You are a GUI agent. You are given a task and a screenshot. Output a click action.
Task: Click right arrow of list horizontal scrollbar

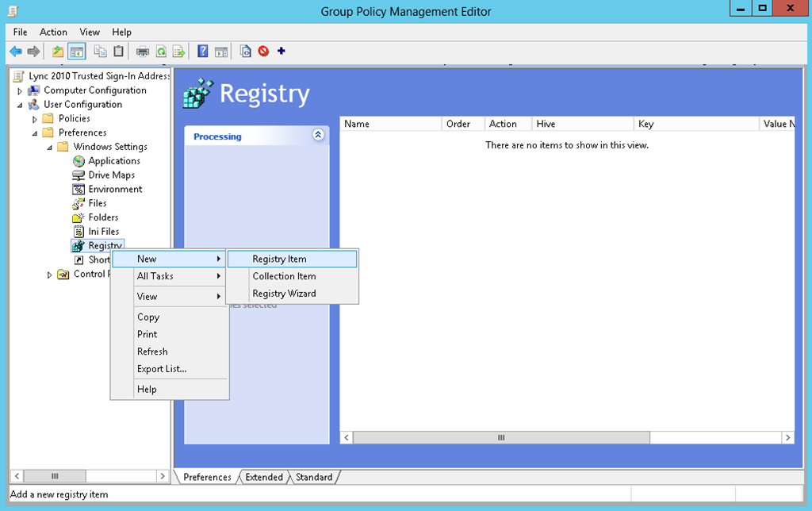[787, 438]
